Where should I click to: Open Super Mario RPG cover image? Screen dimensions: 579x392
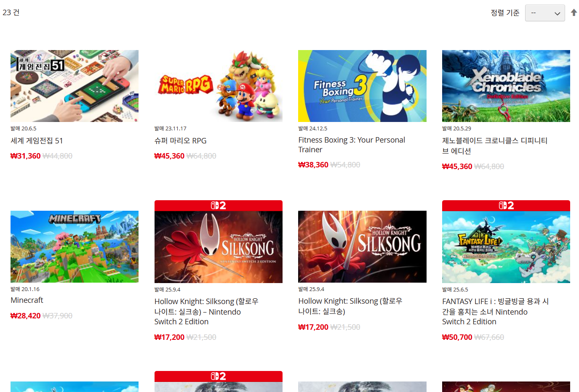(218, 86)
